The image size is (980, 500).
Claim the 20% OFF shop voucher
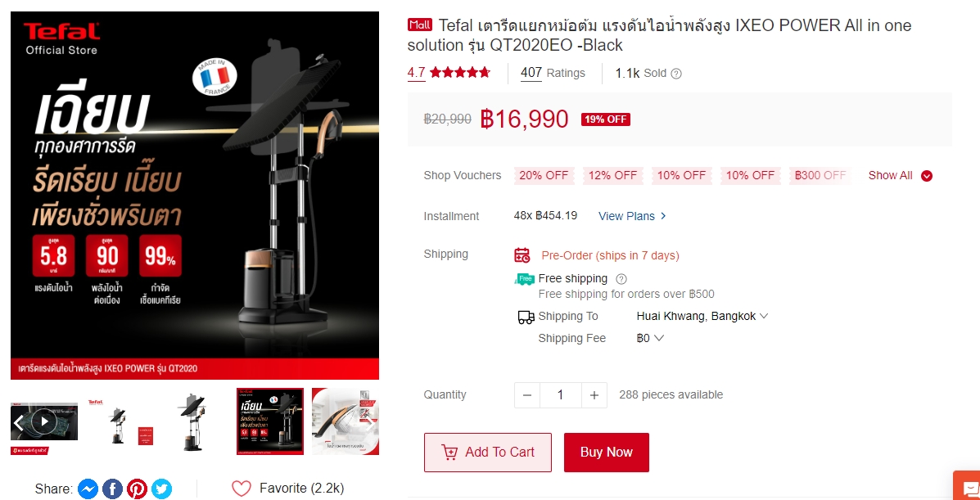tap(543, 176)
